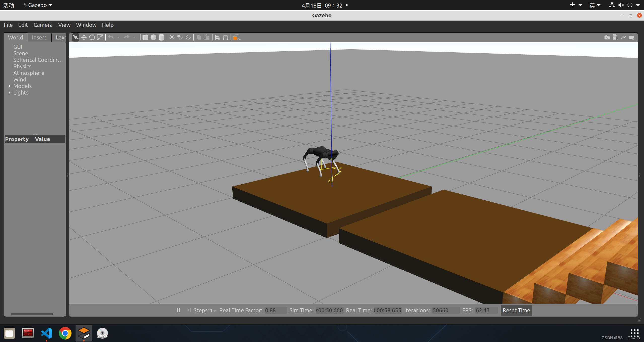Expand the Models tree item
This screenshot has height=342, width=644.
coord(10,86)
